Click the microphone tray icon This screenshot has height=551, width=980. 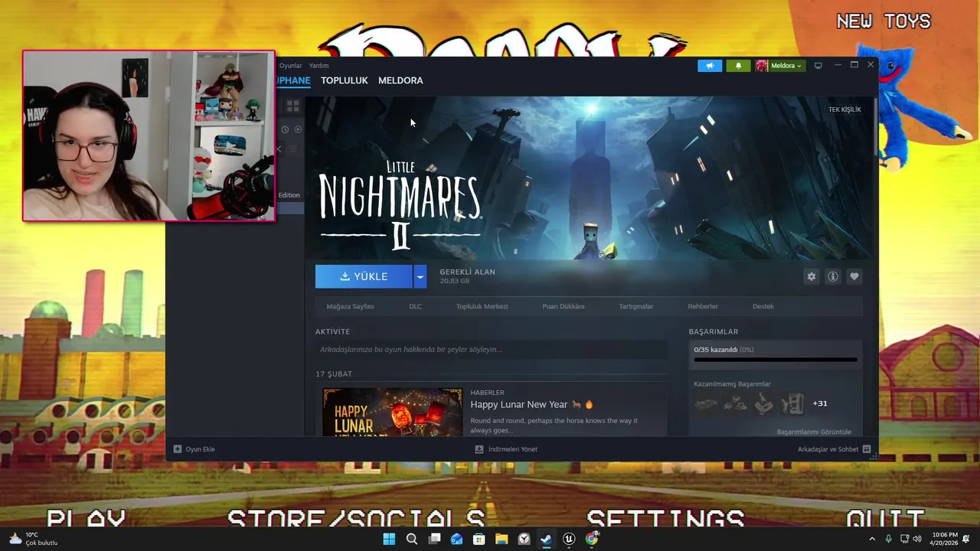coord(888,539)
